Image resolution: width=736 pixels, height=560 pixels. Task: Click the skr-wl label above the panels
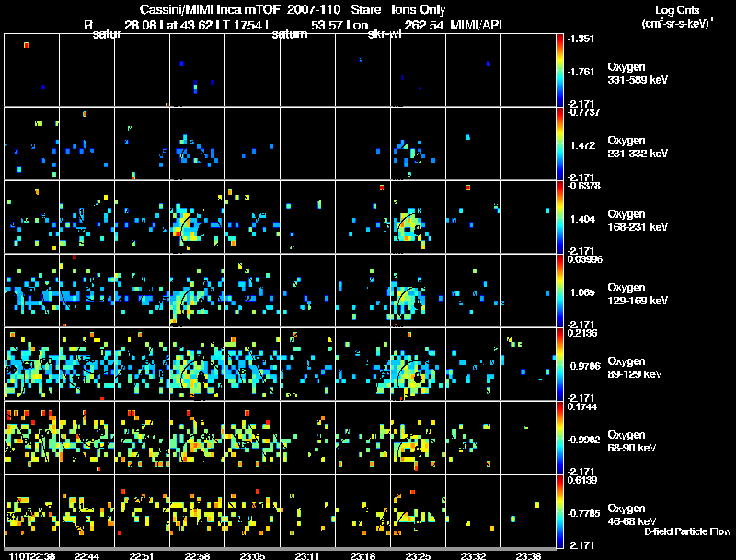pos(385,35)
